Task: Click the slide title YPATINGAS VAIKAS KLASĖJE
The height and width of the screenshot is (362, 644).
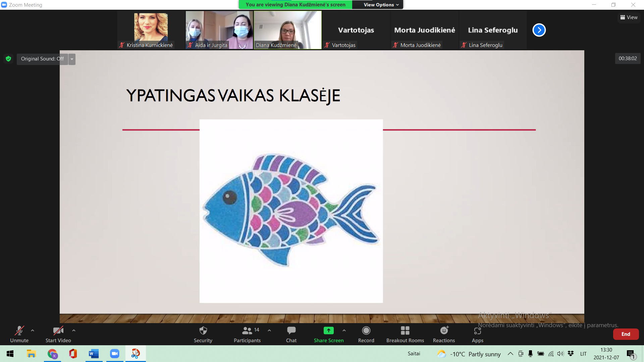Action: coord(233,96)
